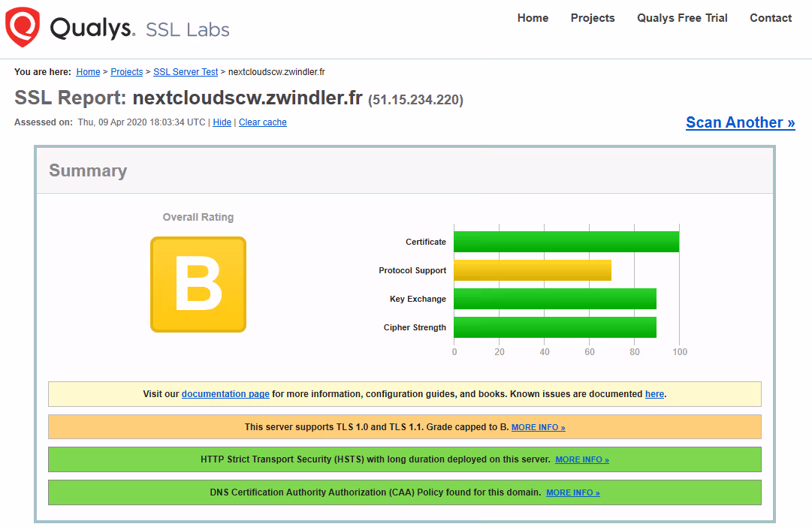This screenshot has height=527, width=812.
Task: Open the Projects navigation menu item
Action: click(592, 18)
